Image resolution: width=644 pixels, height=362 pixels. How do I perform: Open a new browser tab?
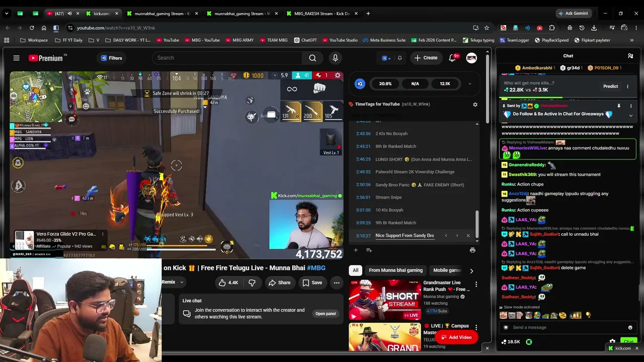(x=368, y=14)
